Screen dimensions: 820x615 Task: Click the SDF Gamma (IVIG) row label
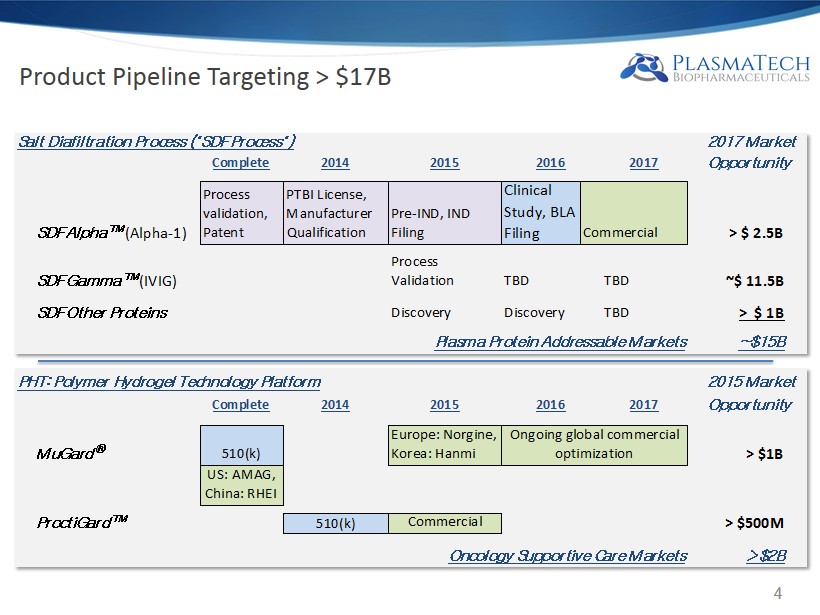[106, 281]
